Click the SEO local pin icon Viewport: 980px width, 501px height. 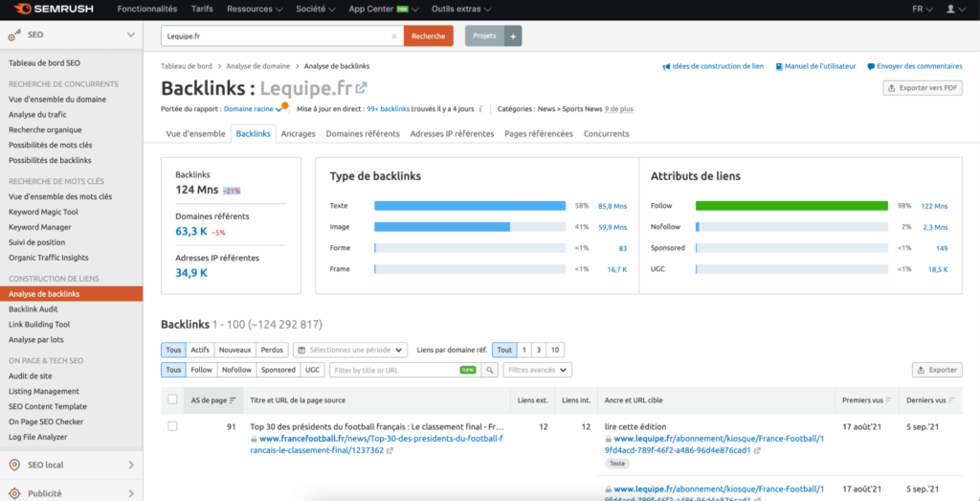pyautogui.click(x=15, y=465)
